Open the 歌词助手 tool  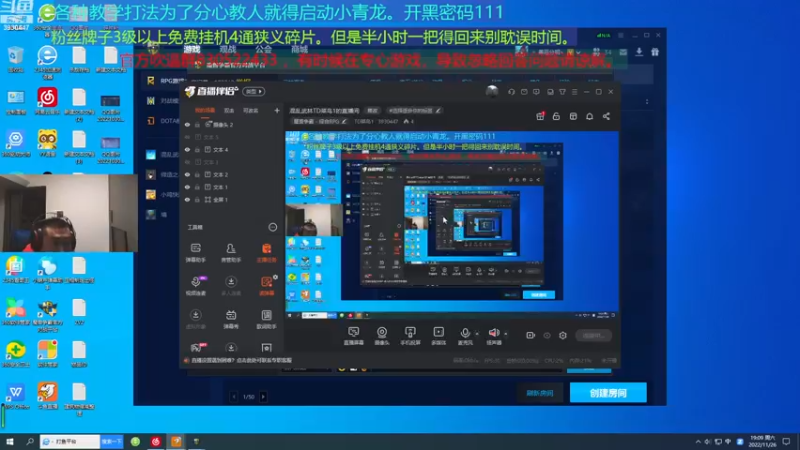266,319
